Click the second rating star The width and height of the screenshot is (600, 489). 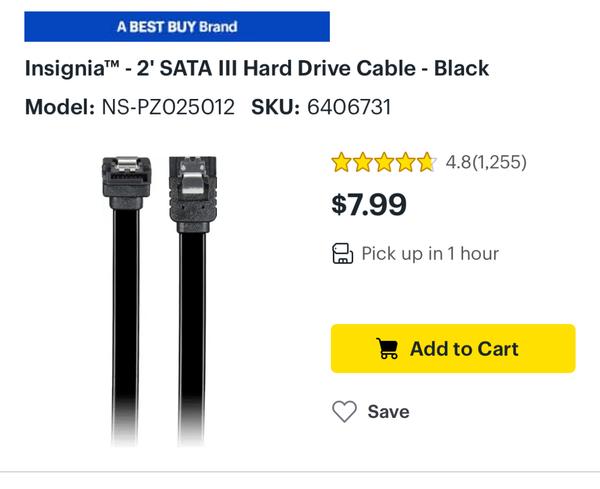pyautogui.click(x=362, y=162)
